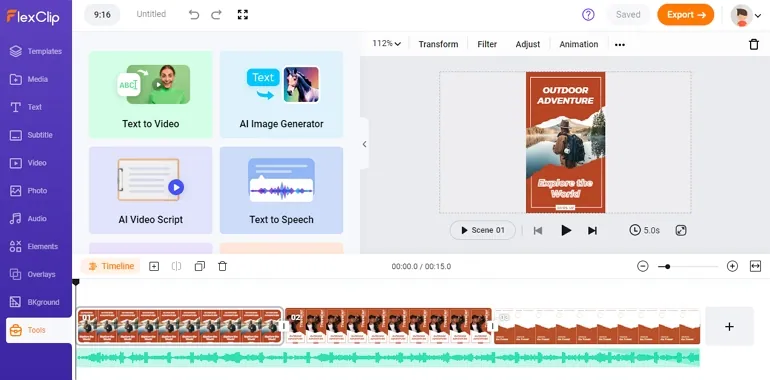Click the split scene icon

tap(176, 266)
